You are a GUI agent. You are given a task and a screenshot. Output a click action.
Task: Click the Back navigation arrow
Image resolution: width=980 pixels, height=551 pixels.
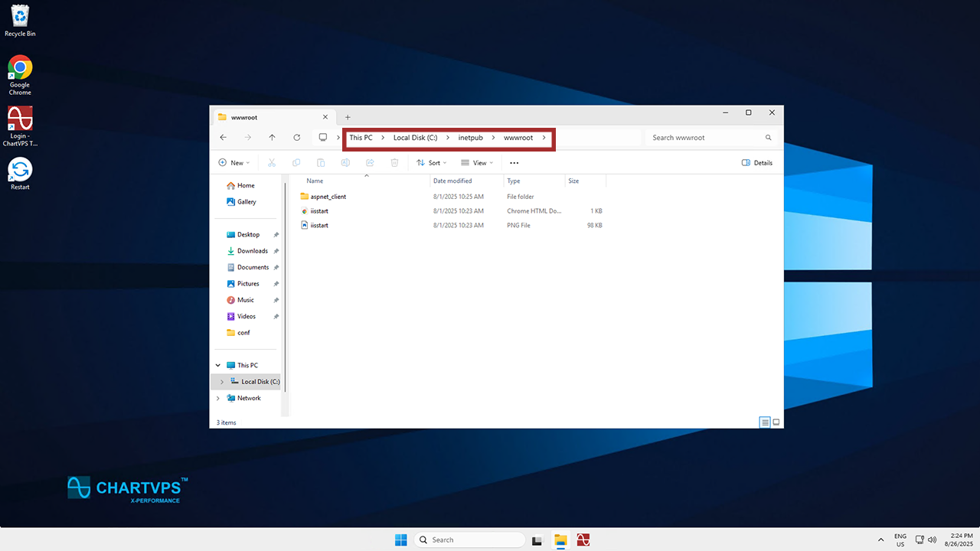223,138
